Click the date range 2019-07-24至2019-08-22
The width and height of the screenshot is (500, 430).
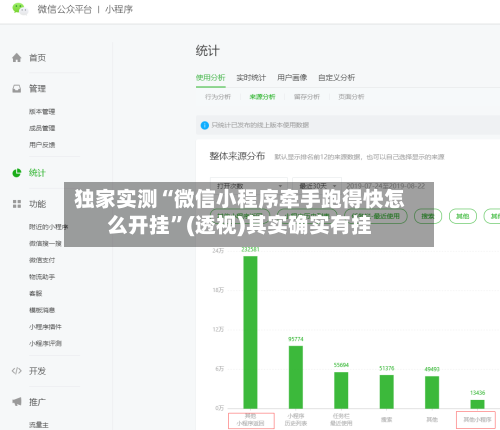pyautogui.click(x=386, y=186)
